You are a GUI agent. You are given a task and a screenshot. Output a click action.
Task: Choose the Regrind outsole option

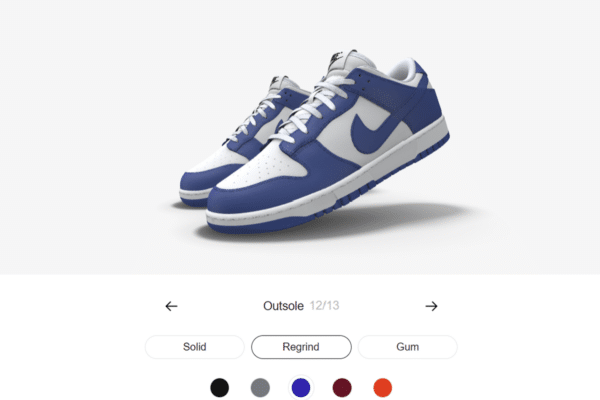point(301,347)
